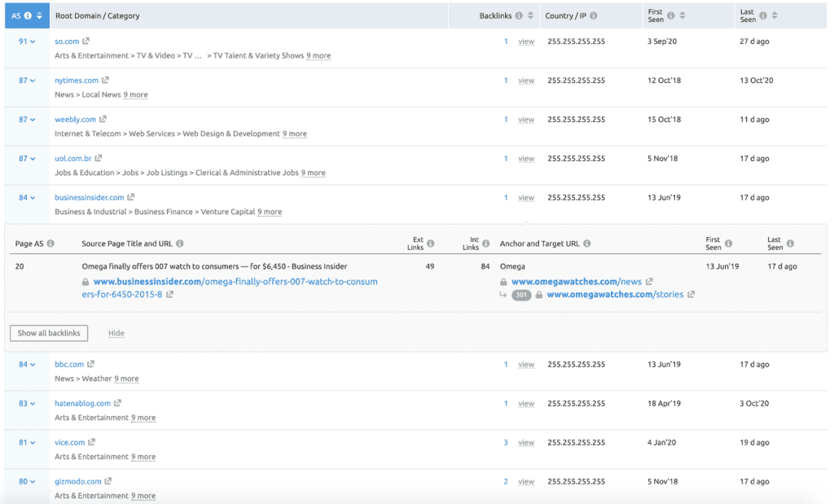Open www.omegawatches.com/stories redirect URL
Viewport: 834px width, 504px height.
(x=615, y=295)
